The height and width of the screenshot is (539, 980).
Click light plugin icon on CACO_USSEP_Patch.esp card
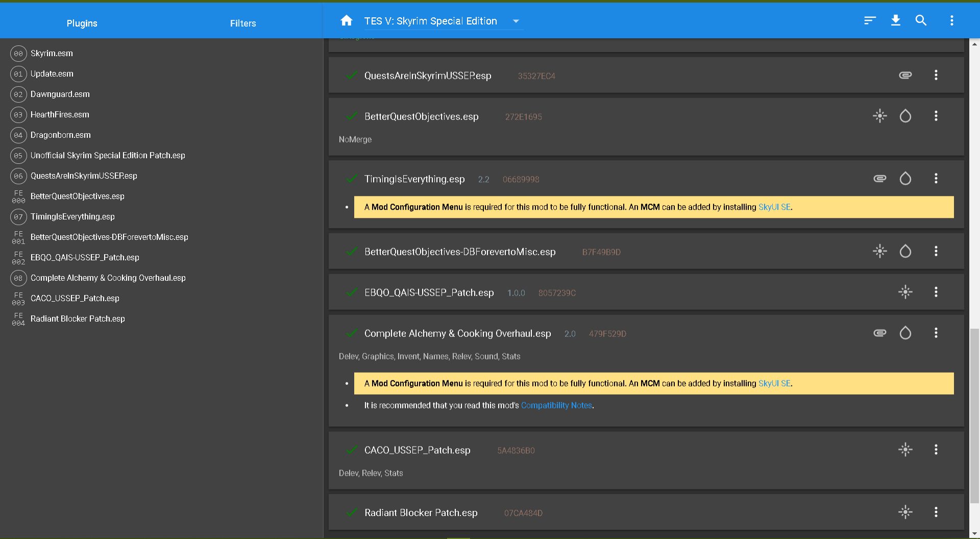click(x=905, y=450)
